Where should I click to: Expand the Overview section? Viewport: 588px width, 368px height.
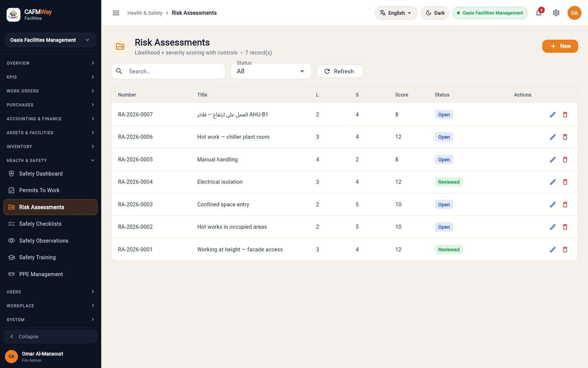pos(50,63)
